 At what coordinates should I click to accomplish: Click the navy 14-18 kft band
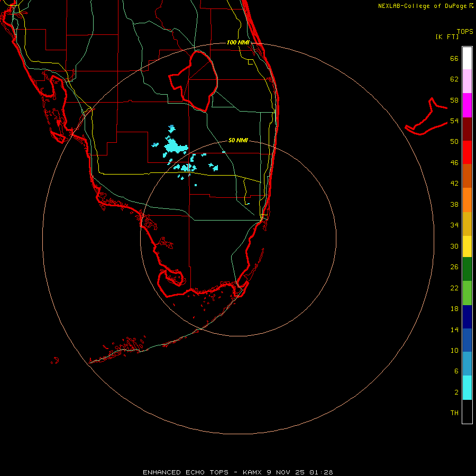[467, 317]
